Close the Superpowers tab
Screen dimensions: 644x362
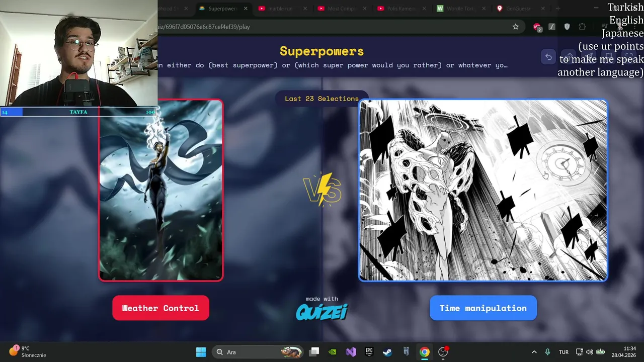coord(246,9)
